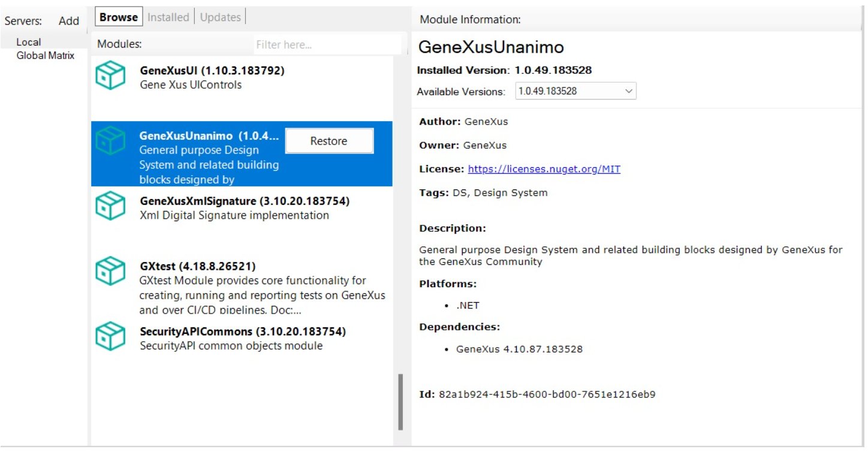Switch to the Installed tab
Image resolution: width=868 pixels, height=452 pixels.
pyautogui.click(x=168, y=17)
